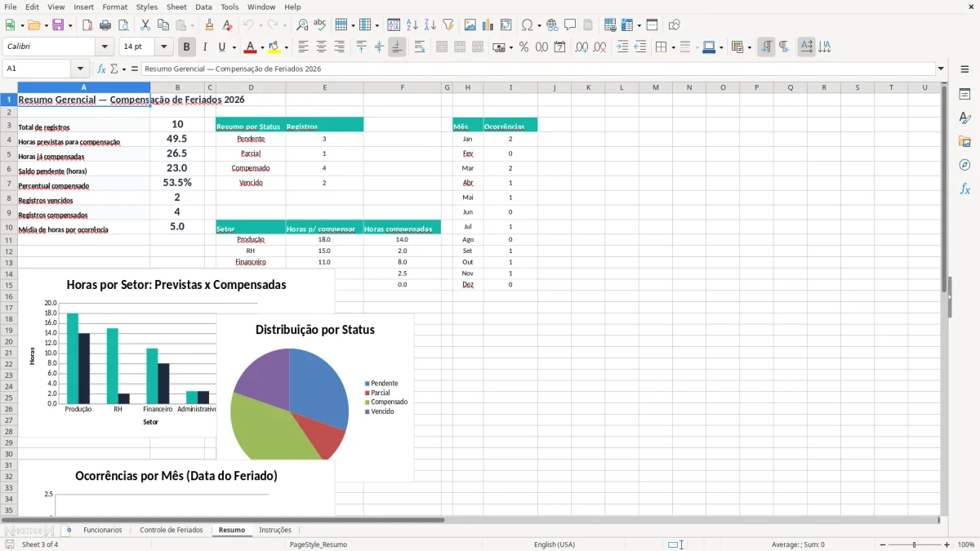This screenshot has width=980, height=551.
Task: Toggle wrap text
Action: tap(420, 47)
